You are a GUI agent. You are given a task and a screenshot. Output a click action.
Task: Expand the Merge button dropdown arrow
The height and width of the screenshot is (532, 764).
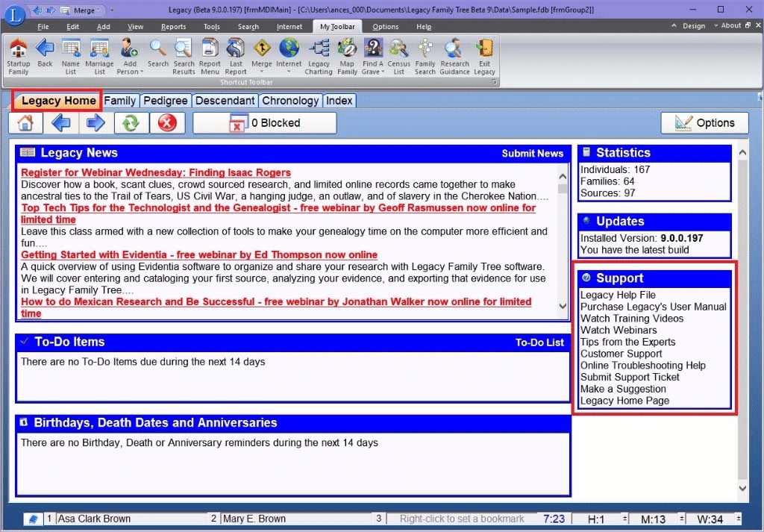click(262, 72)
